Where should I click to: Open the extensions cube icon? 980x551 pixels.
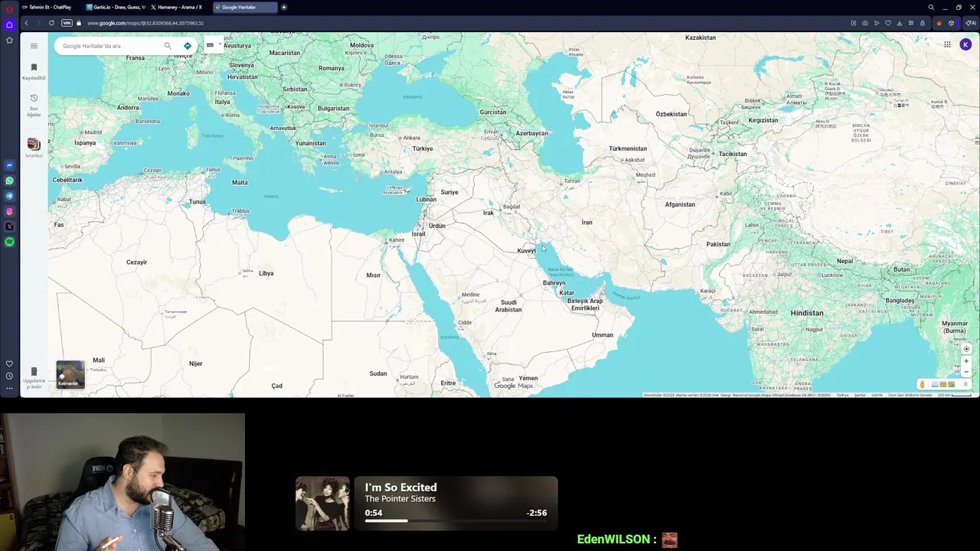952,23
